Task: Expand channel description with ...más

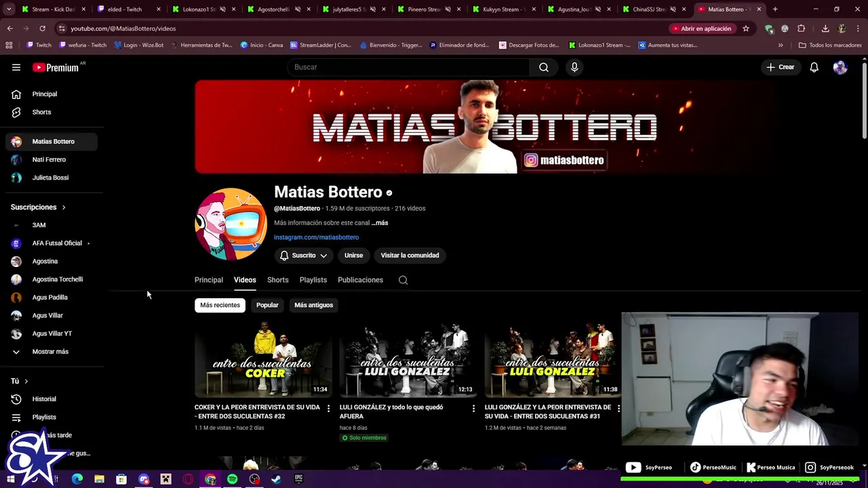Action: click(x=380, y=223)
